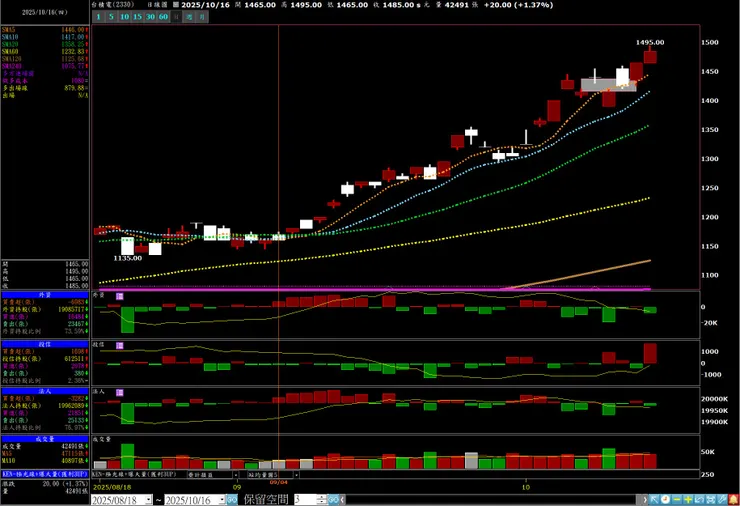Select the KEN indicator strategy label at bottom left
Image resolution: width=740 pixels, height=506 pixels.
45,474
